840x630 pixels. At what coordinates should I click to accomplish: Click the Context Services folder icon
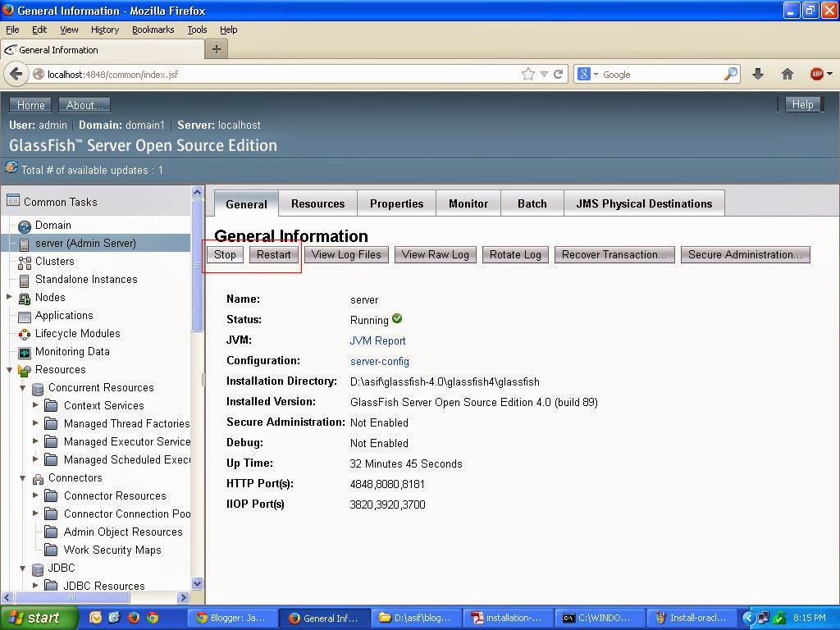pyautogui.click(x=51, y=405)
